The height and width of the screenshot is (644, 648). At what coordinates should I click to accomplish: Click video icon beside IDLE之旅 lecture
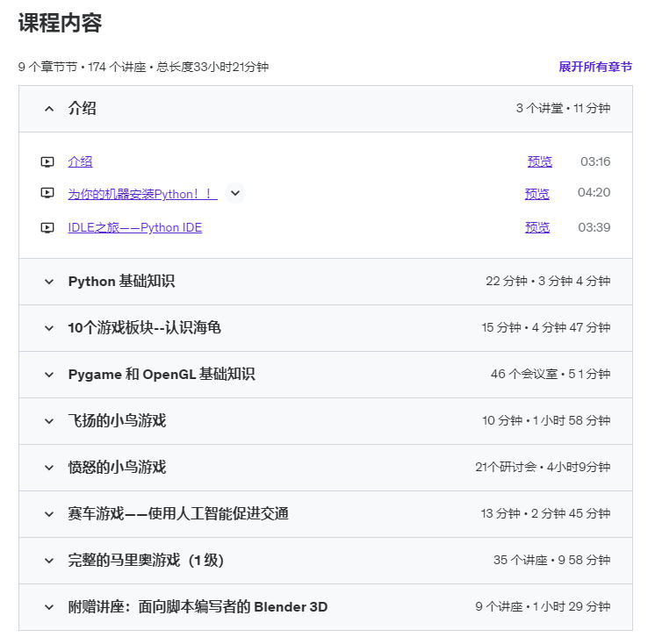[x=47, y=227]
